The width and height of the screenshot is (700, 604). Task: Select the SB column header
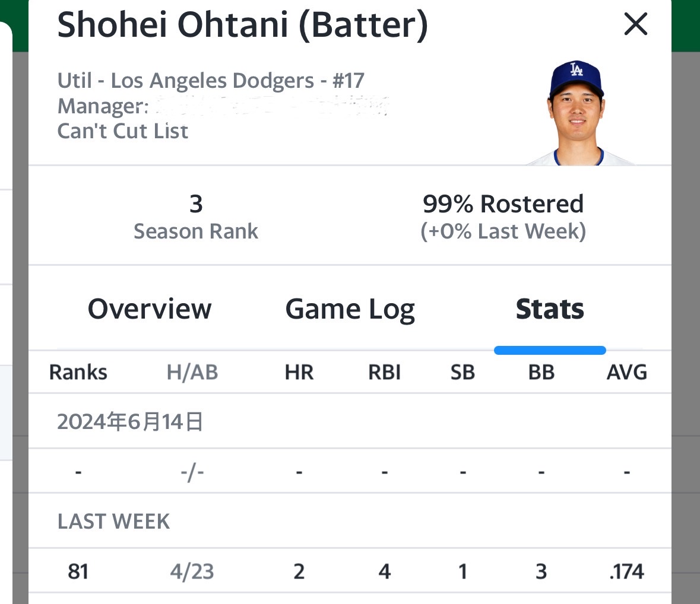point(463,373)
